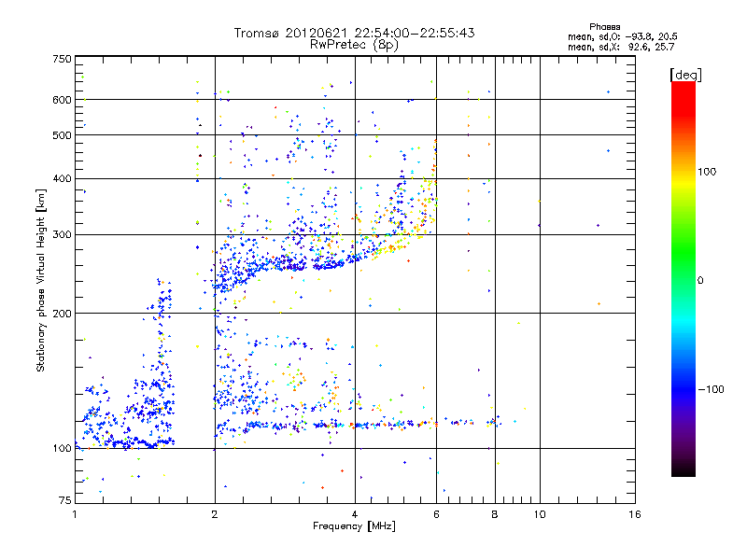Click the 'Stationary phase Virtual Height [km]' axis label
747x560 pixels.
pyautogui.click(x=41, y=281)
